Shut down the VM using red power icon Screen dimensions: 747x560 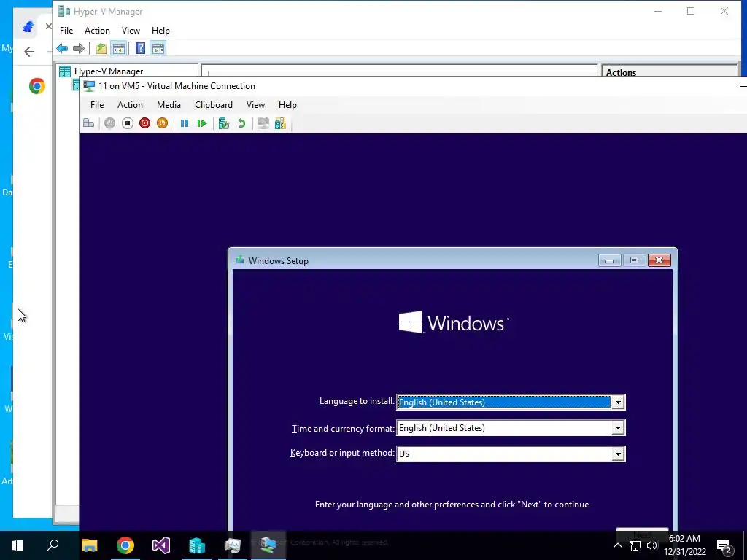(145, 123)
